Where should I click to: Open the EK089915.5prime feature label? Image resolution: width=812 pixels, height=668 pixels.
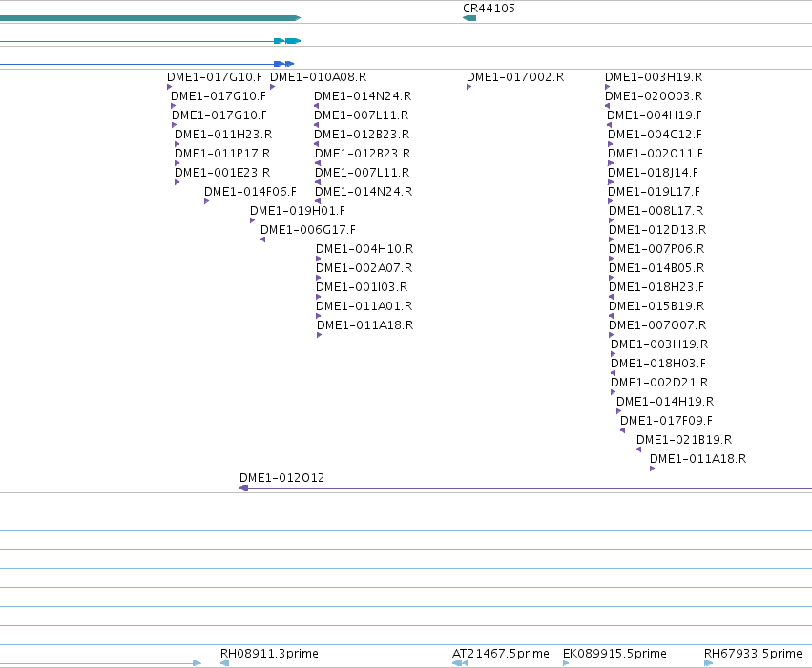tap(614, 654)
